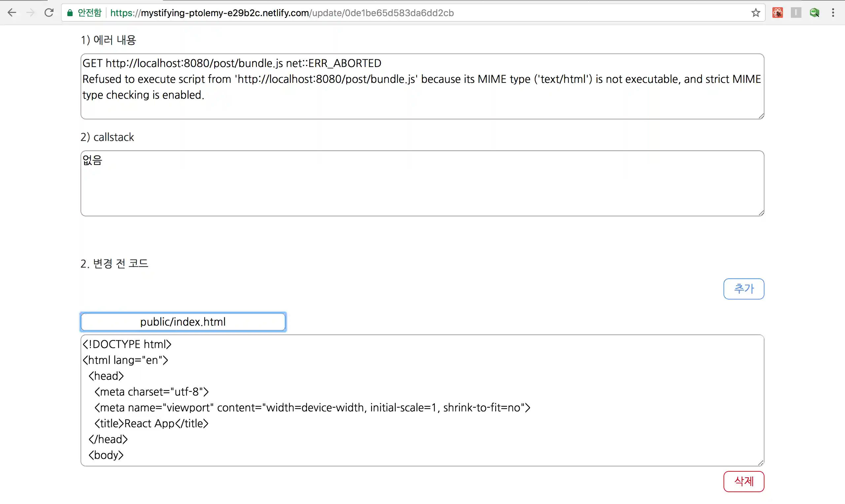The width and height of the screenshot is (845, 504).
Task: Click the browser forward arrow
Action: coord(31,13)
